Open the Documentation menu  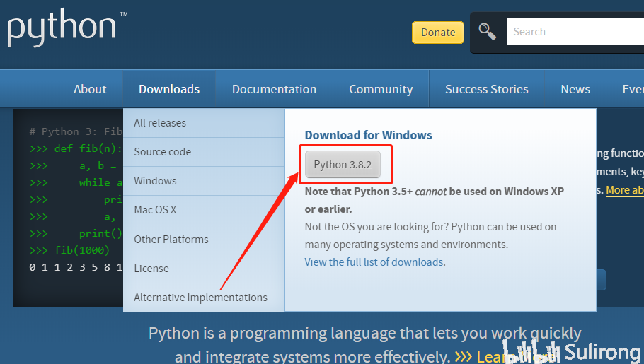[274, 89]
